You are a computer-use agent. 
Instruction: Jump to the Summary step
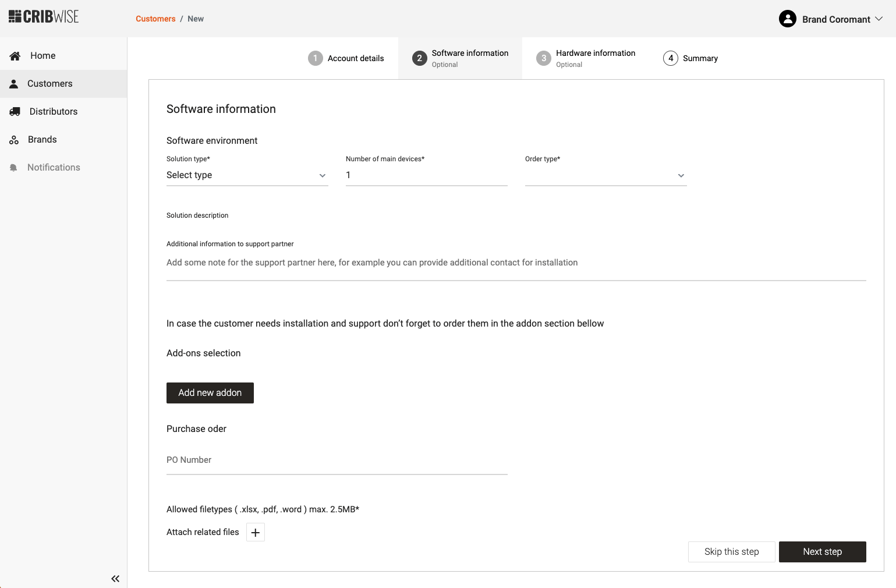pyautogui.click(x=690, y=58)
